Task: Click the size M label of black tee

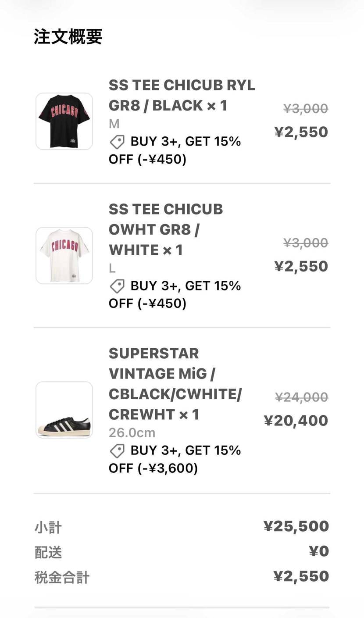Action: coord(114,124)
